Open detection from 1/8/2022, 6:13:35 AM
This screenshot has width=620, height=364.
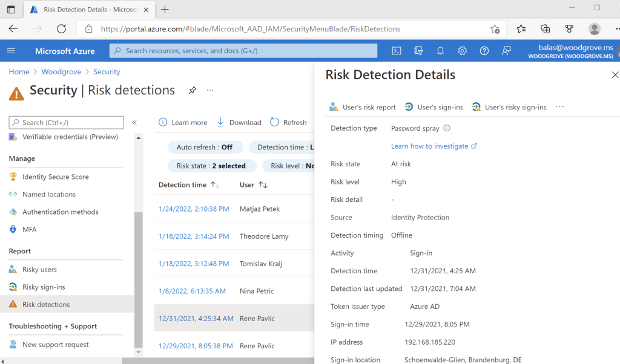tap(192, 291)
